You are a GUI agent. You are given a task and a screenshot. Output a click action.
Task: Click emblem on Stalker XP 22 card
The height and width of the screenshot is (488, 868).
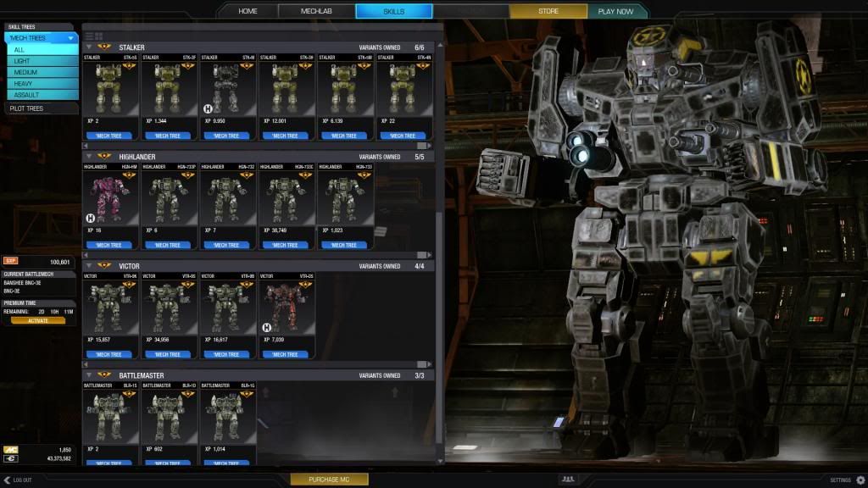click(423, 66)
